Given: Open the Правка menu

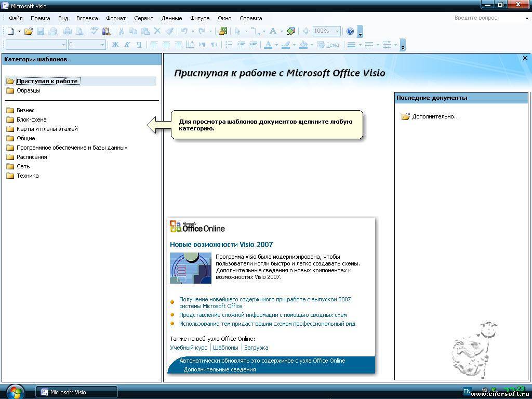Looking at the screenshot, I should (41, 18).
